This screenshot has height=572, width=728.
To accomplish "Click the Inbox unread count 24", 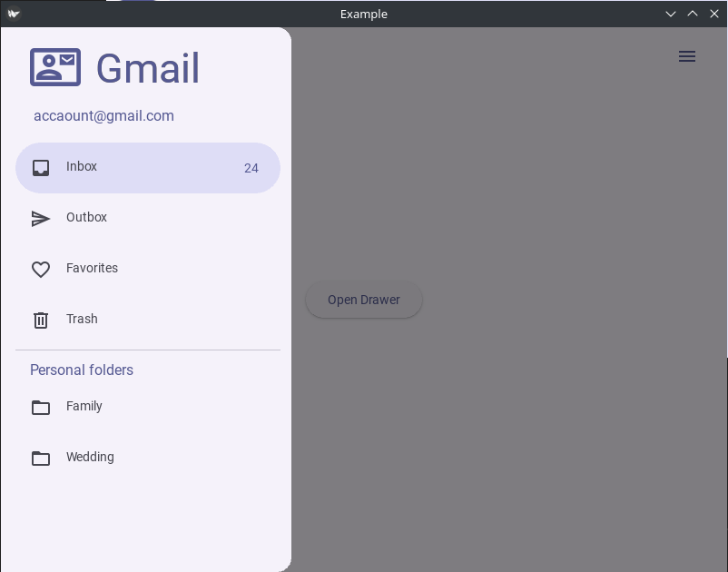I will point(251,168).
